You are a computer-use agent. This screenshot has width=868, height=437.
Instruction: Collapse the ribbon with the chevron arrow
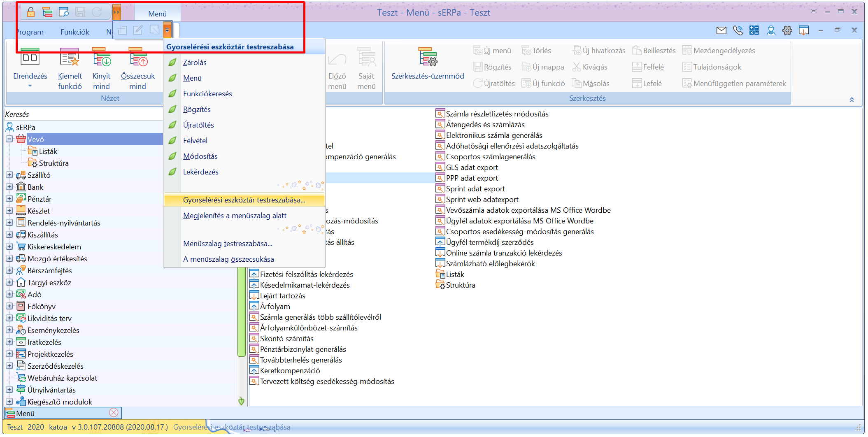coord(852,100)
